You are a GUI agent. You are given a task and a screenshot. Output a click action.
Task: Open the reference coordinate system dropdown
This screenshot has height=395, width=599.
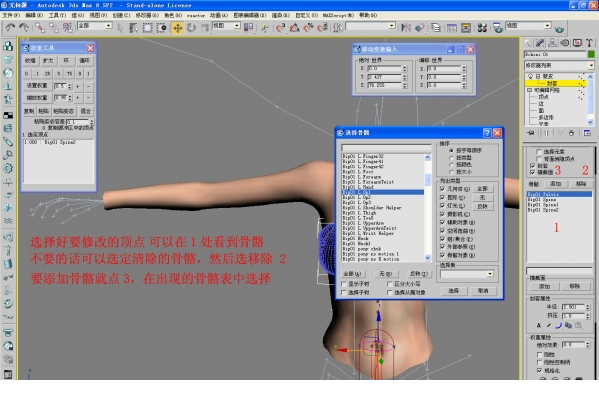pos(237,26)
